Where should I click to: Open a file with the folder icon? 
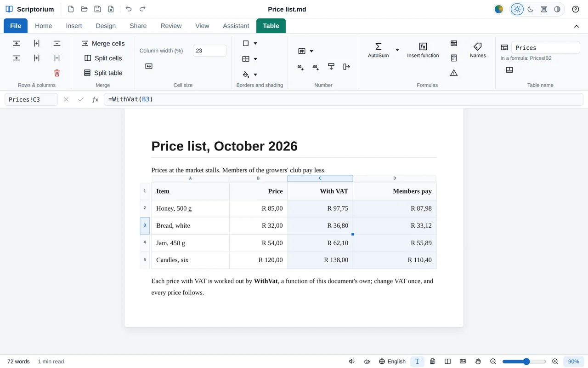point(84,9)
